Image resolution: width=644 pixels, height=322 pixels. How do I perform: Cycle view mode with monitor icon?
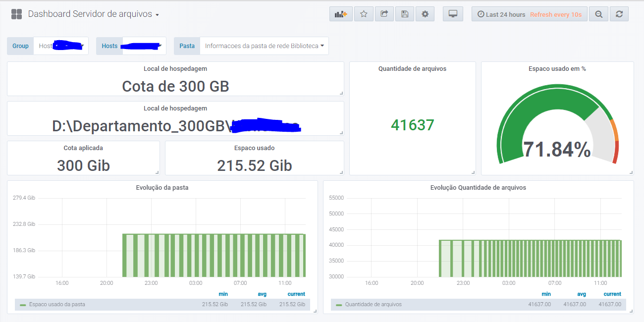[x=453, y=14]
